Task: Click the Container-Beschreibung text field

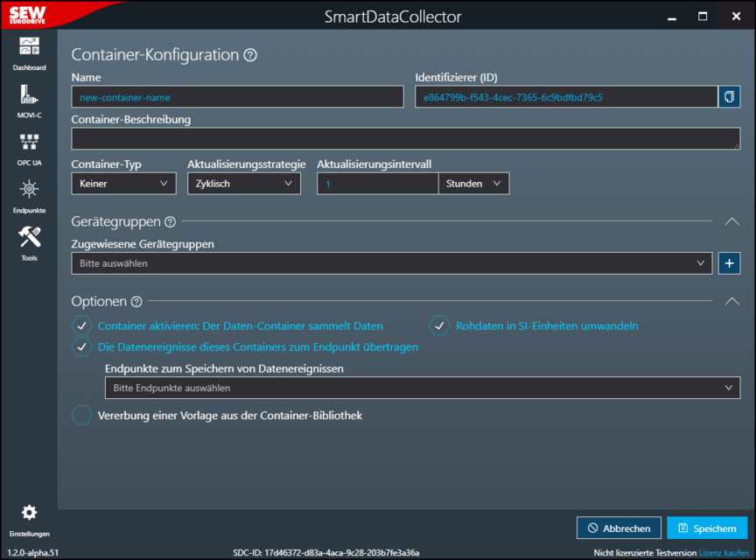Action: [405, 138]
